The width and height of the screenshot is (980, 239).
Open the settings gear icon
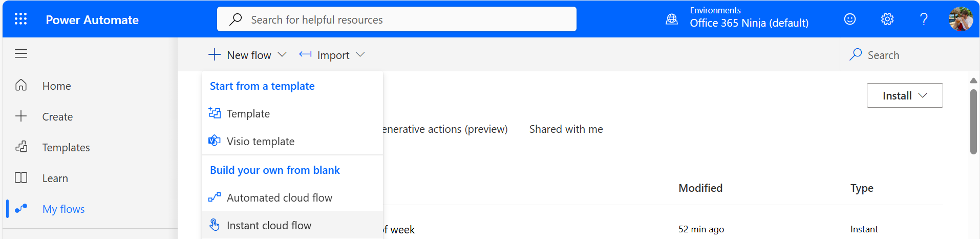887,19
